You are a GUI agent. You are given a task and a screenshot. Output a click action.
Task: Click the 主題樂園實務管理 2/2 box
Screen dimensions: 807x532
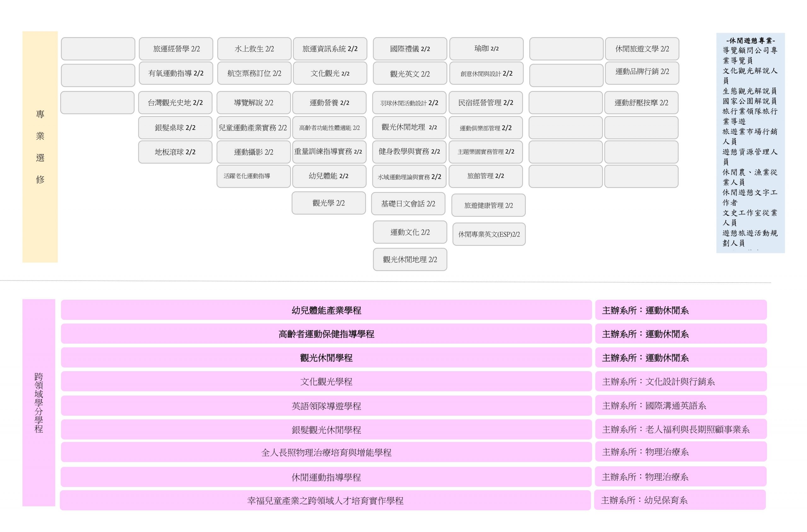pyautogui.click(x=486, y=152)
